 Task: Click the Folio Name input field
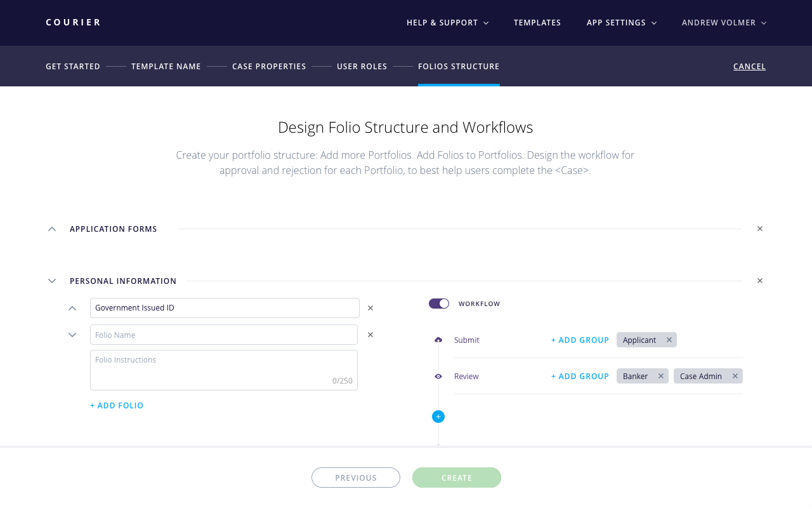[224, 335]
